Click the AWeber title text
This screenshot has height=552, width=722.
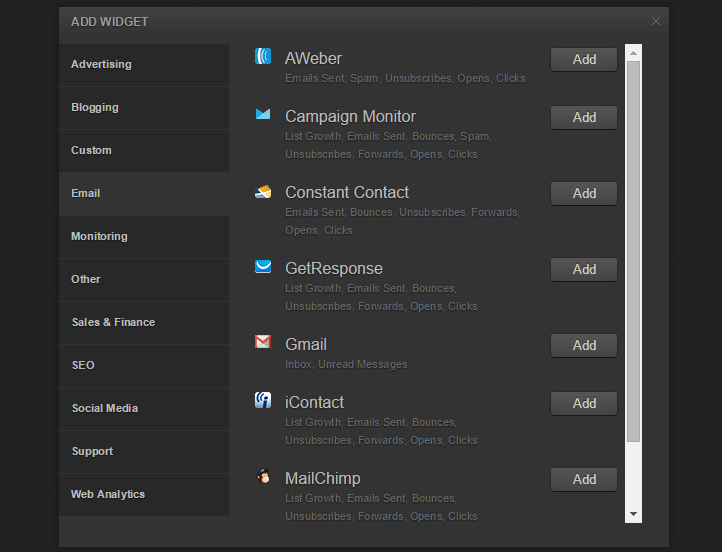click(313, 59)
